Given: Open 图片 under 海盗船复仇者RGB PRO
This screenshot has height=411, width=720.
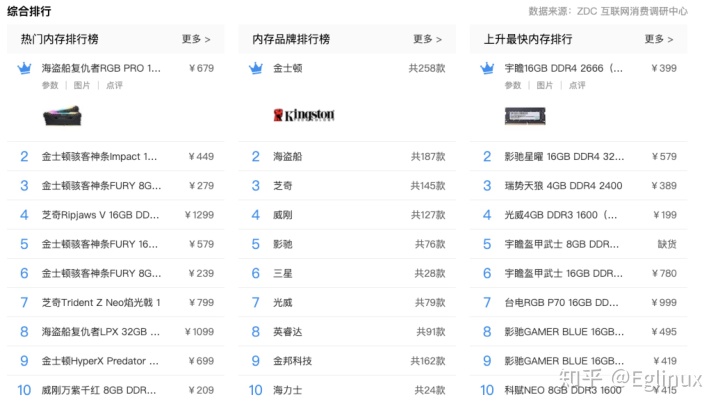Looking at the screenshot, I should click(82, 85).
